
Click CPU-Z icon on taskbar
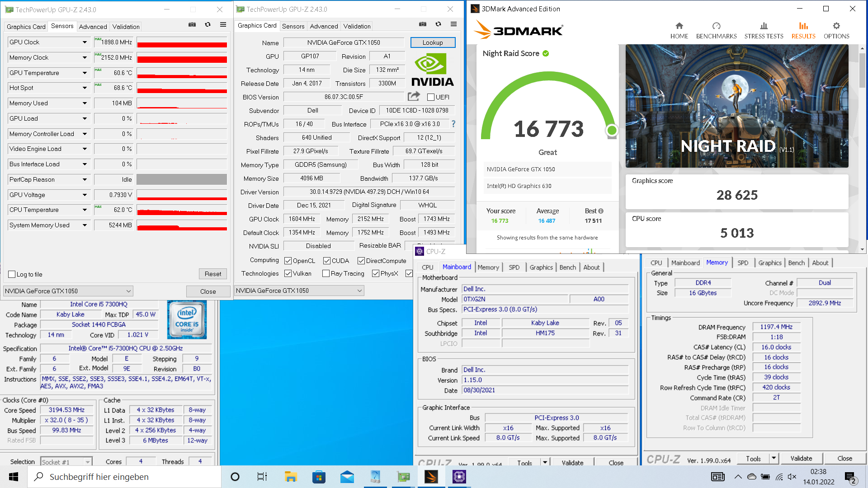[x=459, y=477]
